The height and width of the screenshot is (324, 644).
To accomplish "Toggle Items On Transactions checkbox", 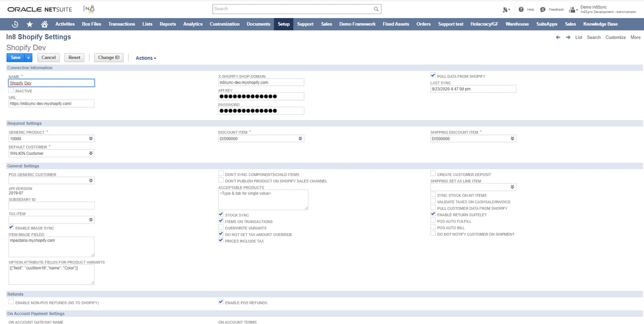I will point(221,221).
